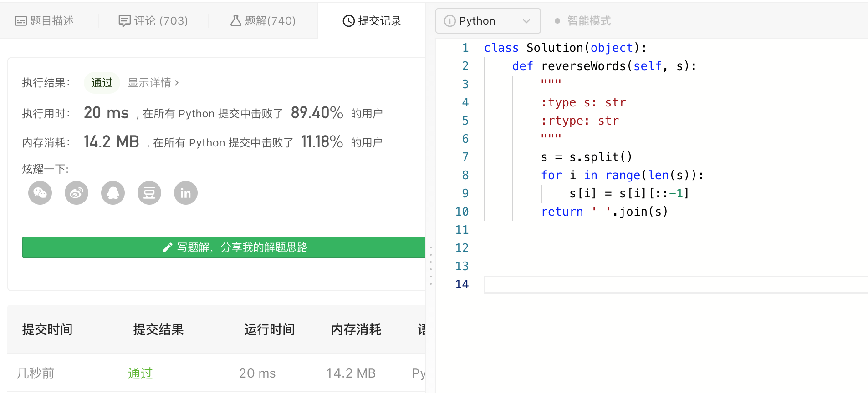Click the green 写题解 share solution button

(224, 247)
